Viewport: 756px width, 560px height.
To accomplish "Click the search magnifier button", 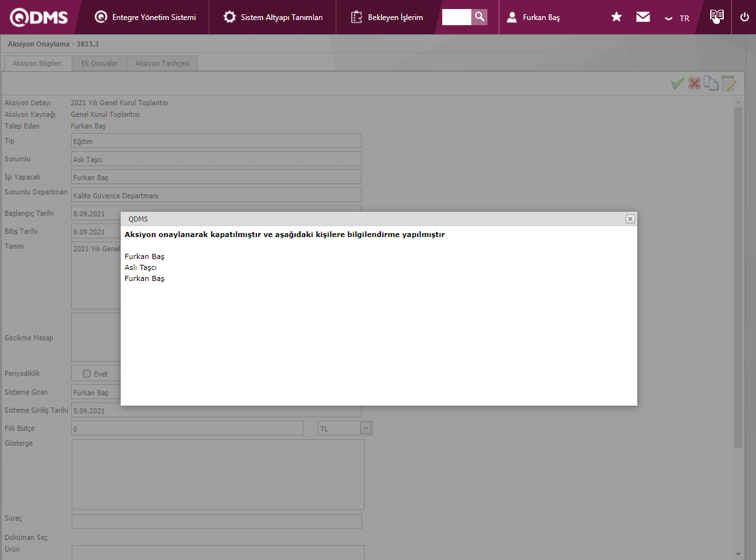I will (479, 17).
